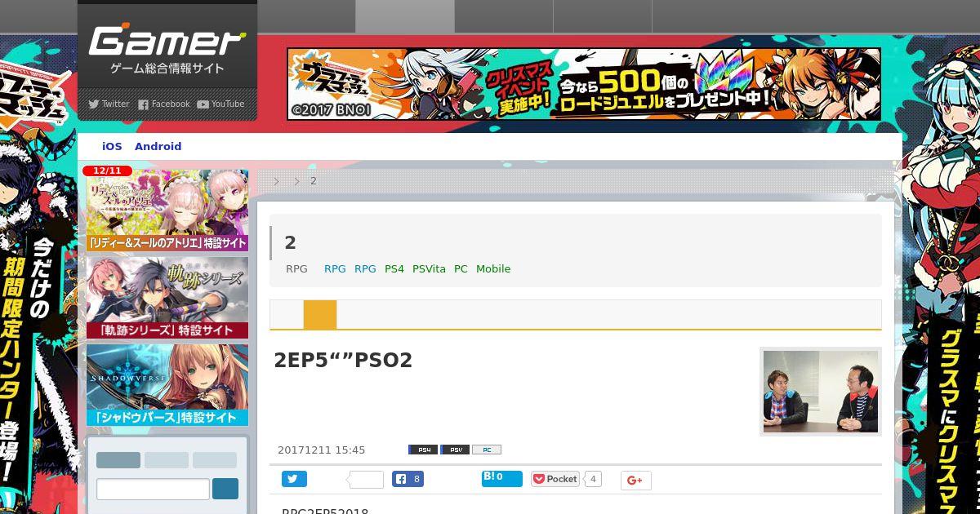Select the highlighted top navigation tab
This screenshot has height=514, width=980.
pyautogui.click(x=405, y=16)
